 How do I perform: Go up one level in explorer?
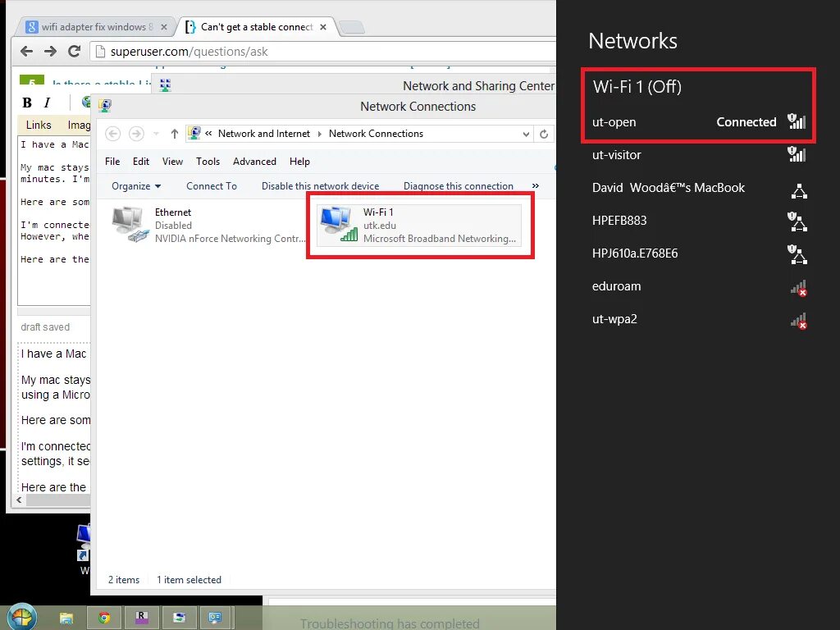(175, 134)
